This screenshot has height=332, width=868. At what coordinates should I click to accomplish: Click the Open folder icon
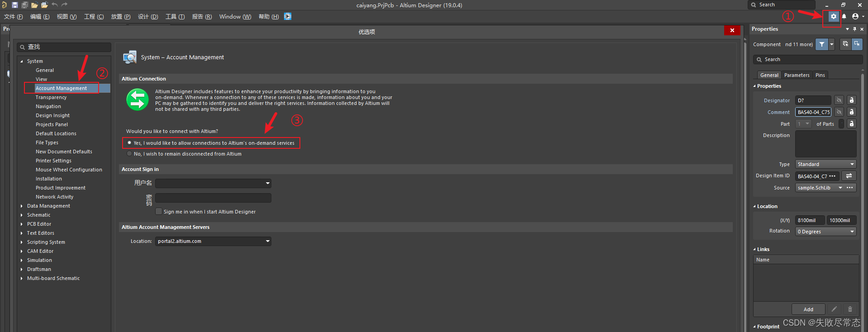click(34, 5)
